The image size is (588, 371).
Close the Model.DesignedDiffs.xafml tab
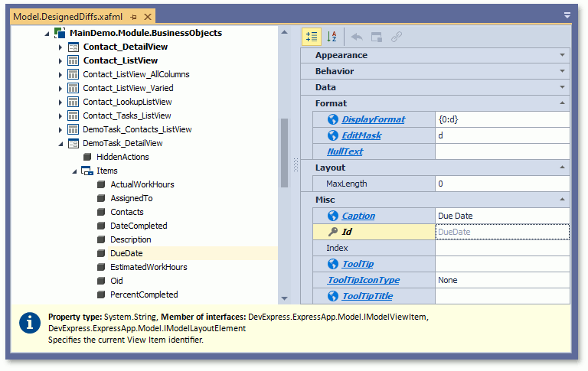[148, 17]
